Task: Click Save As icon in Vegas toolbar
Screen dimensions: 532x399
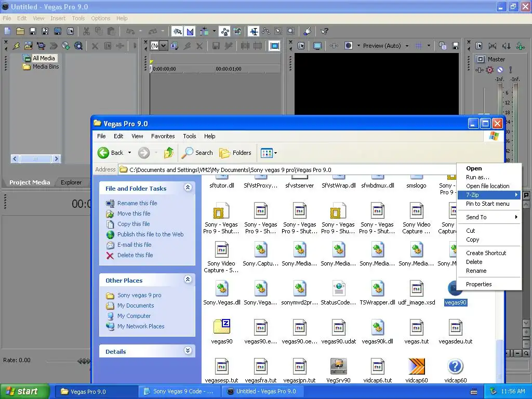Action: (x=45, y=31)
